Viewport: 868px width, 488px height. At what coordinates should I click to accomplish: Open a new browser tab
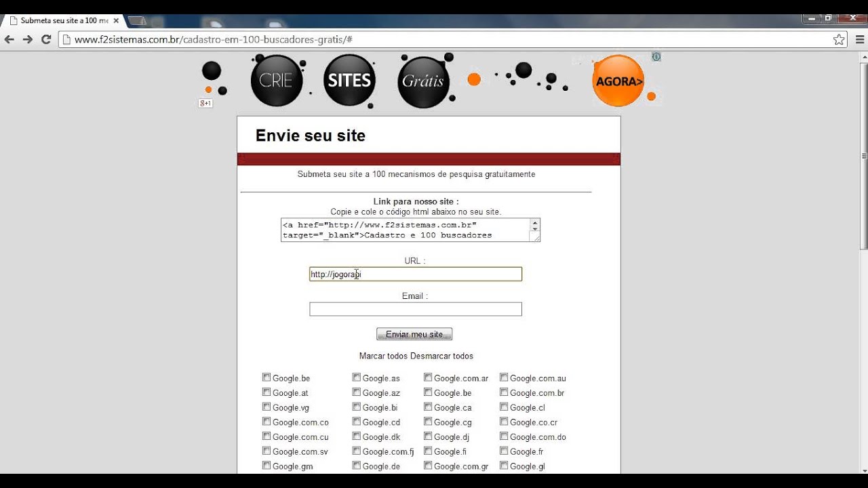[137, 20]
